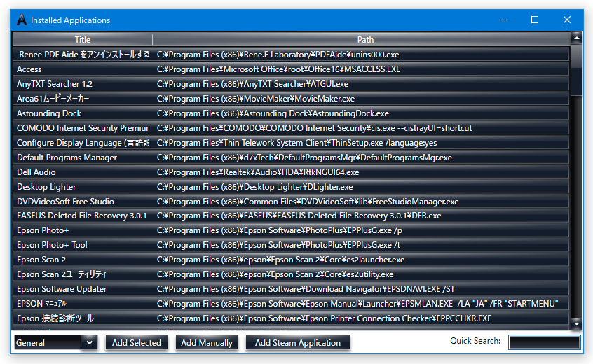Select the Epson Photo+ row
This screenshot has width=593, height=364.
pyautogui.click(x=291, y=230)
